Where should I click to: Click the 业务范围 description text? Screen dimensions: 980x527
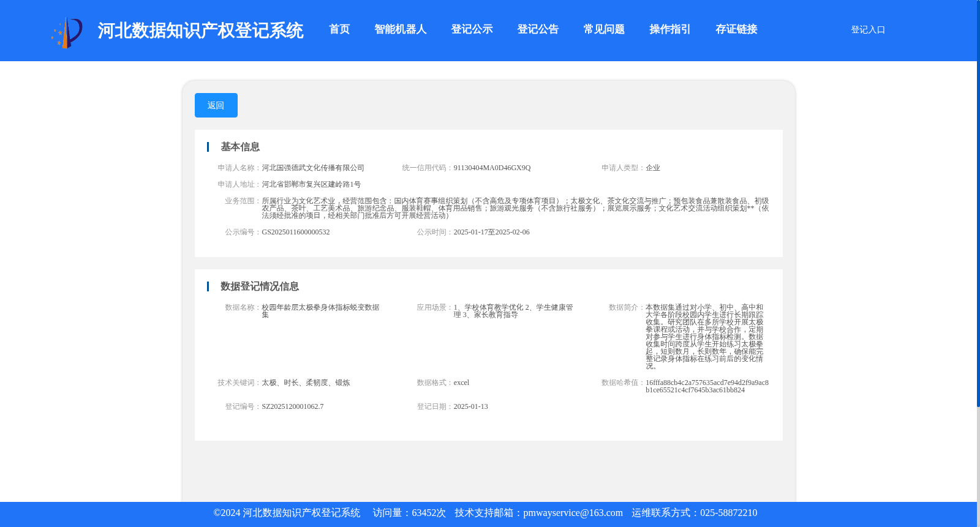tap(515, 208)
